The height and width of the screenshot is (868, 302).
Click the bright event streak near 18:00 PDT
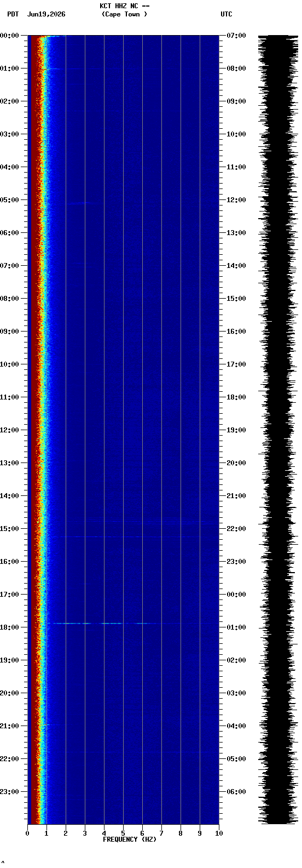101,623
